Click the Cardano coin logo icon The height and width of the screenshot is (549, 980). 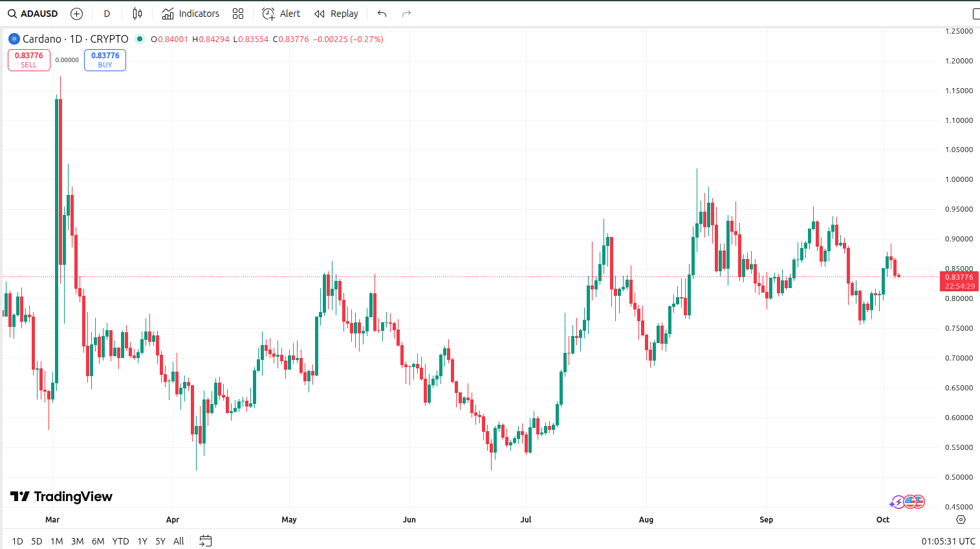click(14, 39)
